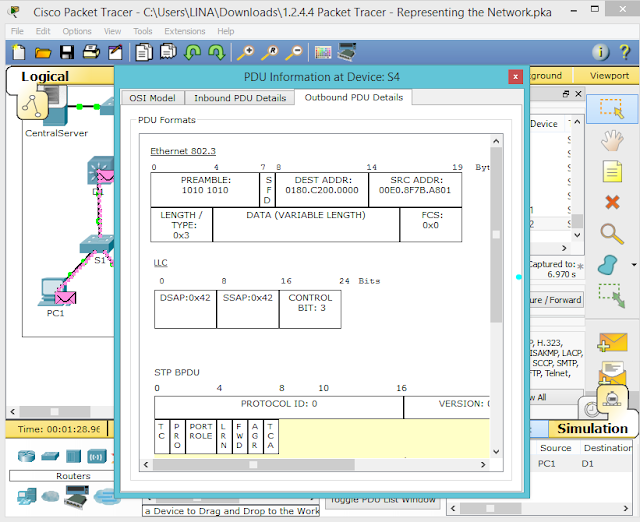
Task: Open the View menu
Action: click(x=112, y=31)
